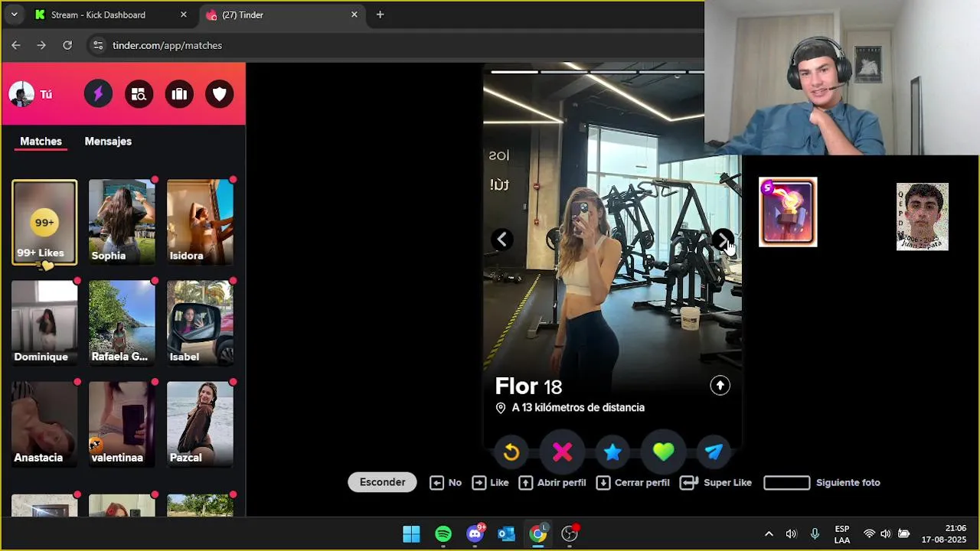Open the Windows Start menu
This screenshot has width=980, height=551.
(411, 534)
